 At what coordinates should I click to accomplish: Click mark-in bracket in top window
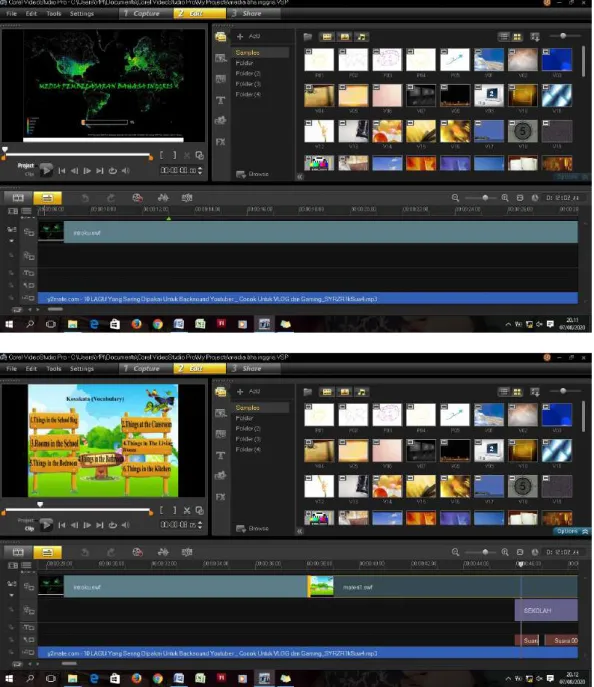point(162,155)
